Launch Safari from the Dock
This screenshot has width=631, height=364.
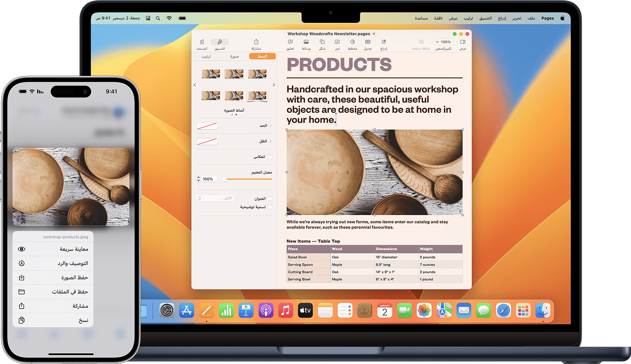pyautogui.click(x=504, y=311)
